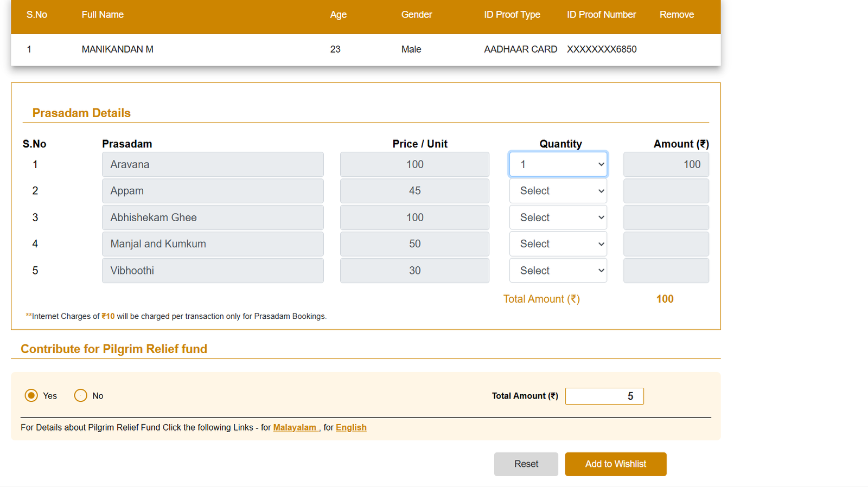Open the Appam quantity dropdown
The height and width of the screenshot is (487, 868).
pos(558,191)
